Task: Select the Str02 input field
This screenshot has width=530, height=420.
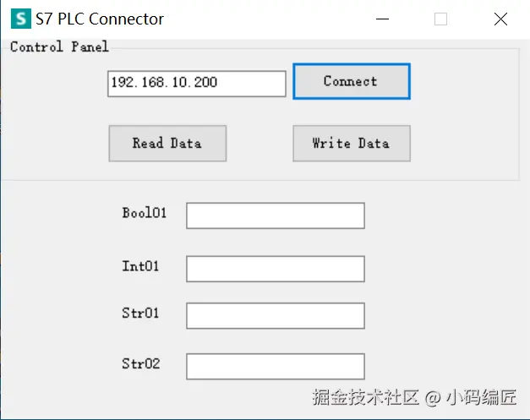Action: [x=275, y=366]
